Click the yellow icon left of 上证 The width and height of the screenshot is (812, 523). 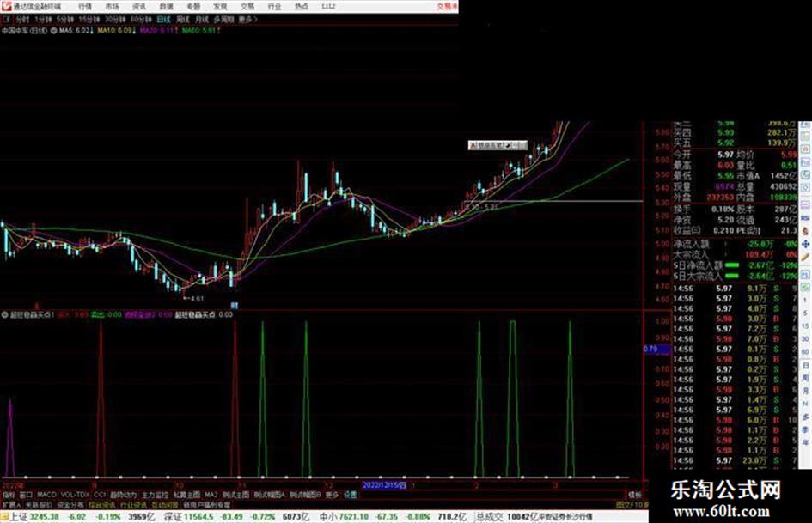tap(4, 517)
